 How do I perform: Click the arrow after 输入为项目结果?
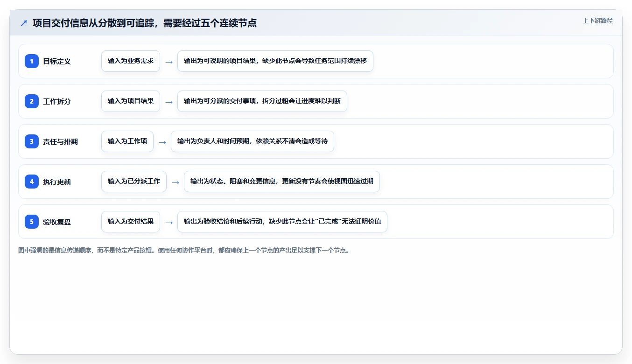169,102
